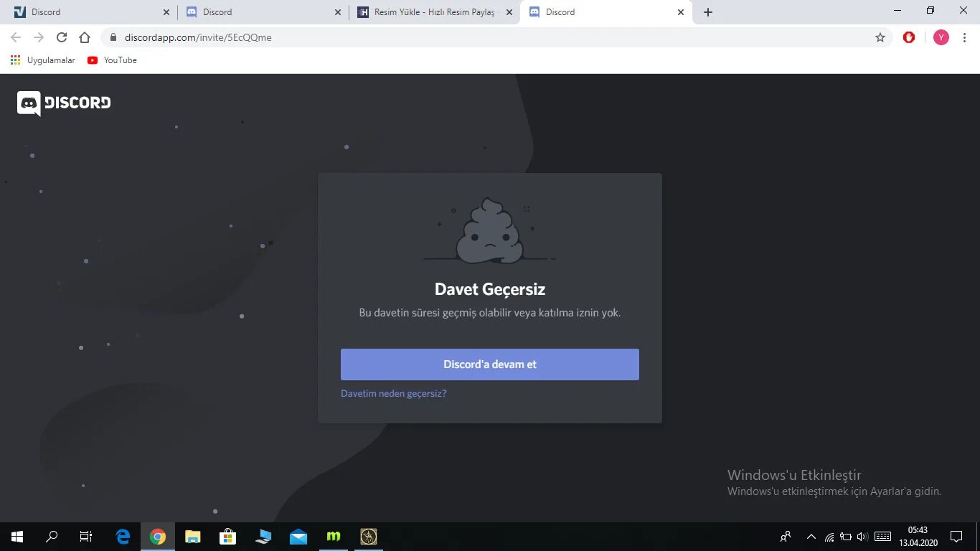The height and width of the screenshot is (551, 980).
Task: Switch to Resim Yükle tab
Action: [x=435, y=12]
